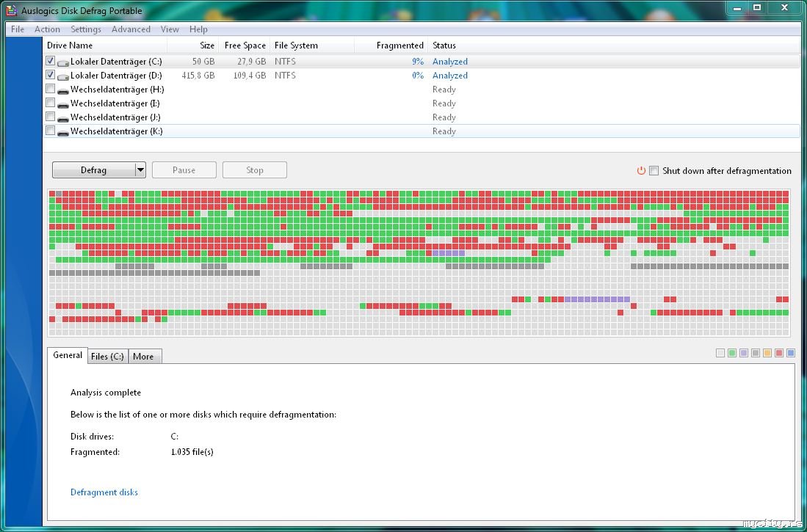Viewport: 807px width, 532px height.
Task: Click the 27,9 GB free space value
Action: coord(252,62)
